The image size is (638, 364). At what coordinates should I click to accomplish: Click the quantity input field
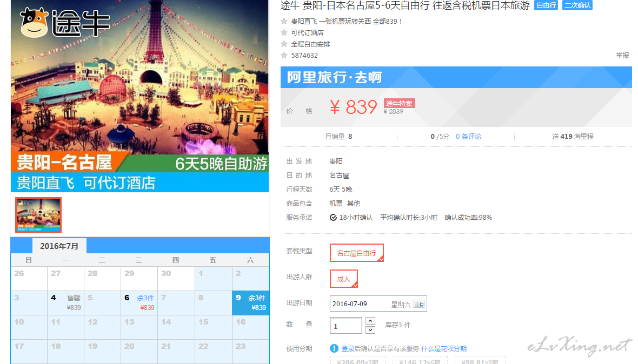tap(346, 326)
